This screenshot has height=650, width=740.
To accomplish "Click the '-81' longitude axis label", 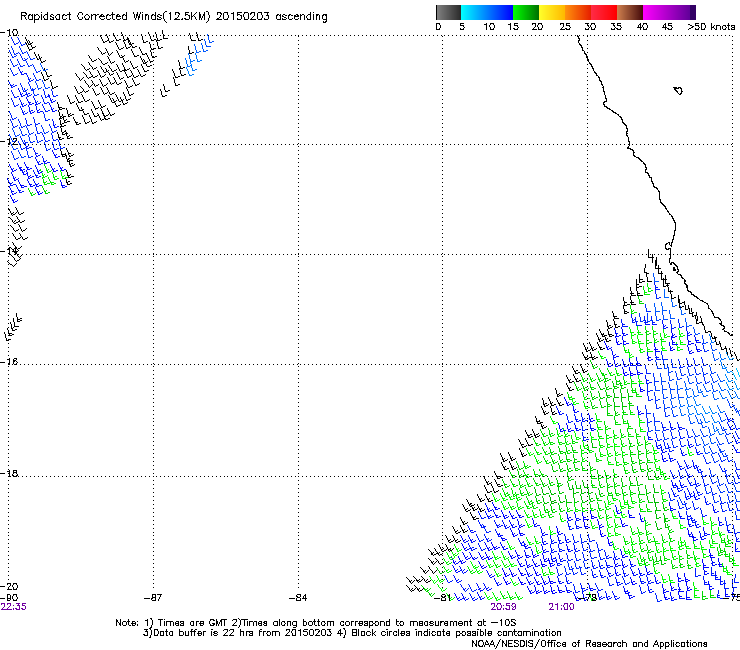I will point(442,598).
